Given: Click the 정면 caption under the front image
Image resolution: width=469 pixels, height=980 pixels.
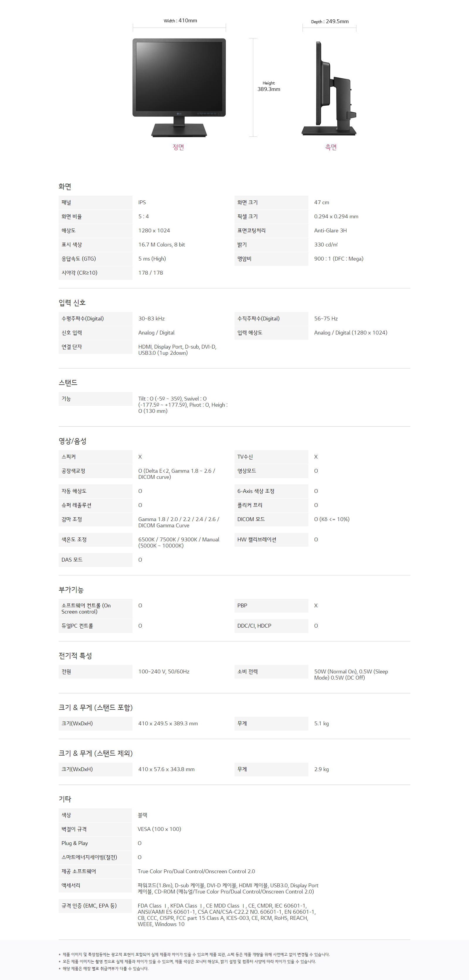Looking at the screenshot, I should coord(178,147).
